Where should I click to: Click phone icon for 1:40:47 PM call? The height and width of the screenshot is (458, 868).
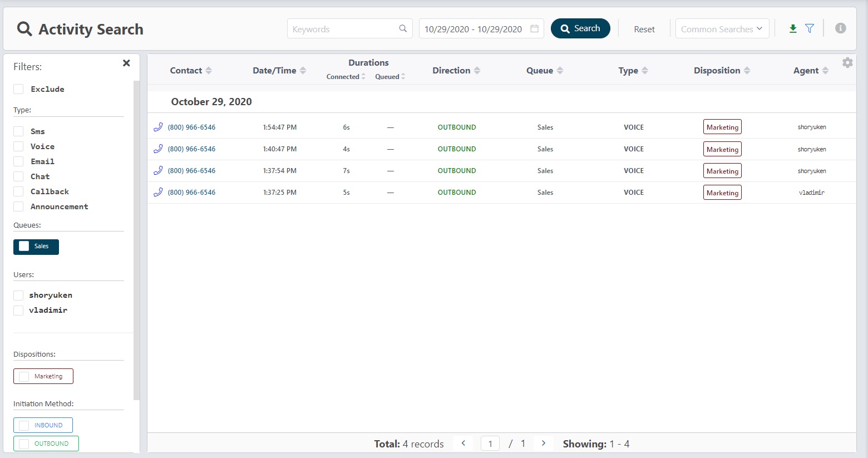[158, 149]
